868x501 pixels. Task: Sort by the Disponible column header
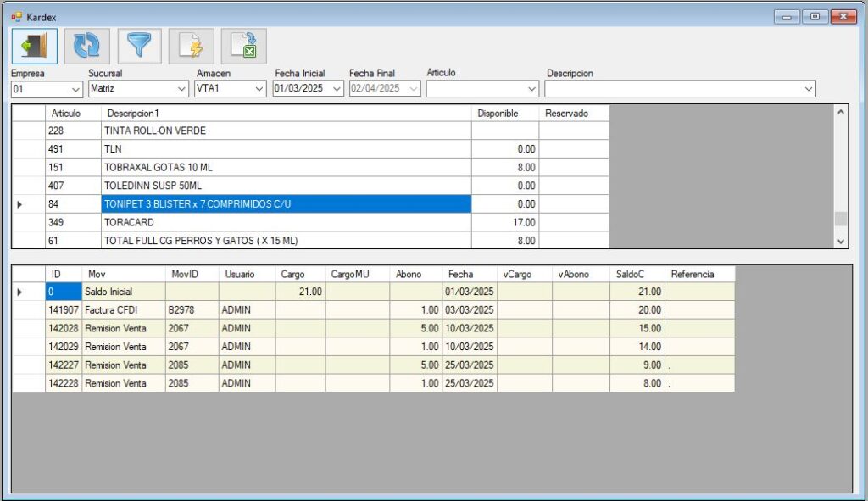tap(505, 113)
